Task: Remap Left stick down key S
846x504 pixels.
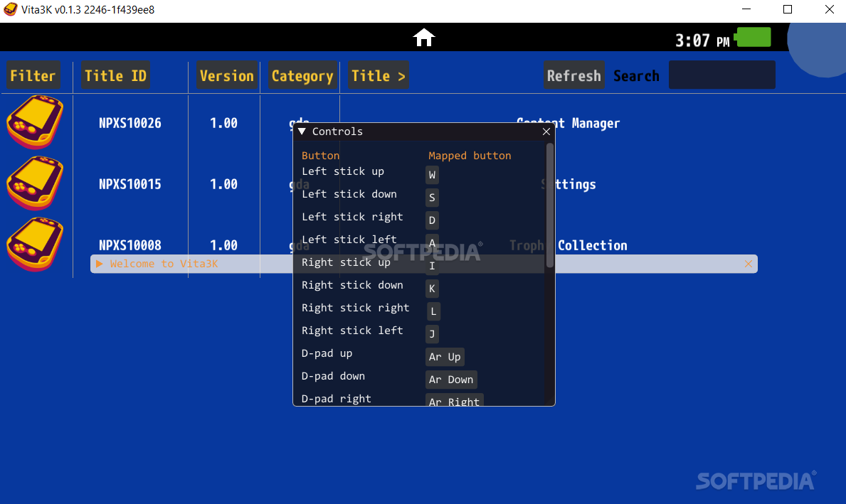Action: (432, 198)
